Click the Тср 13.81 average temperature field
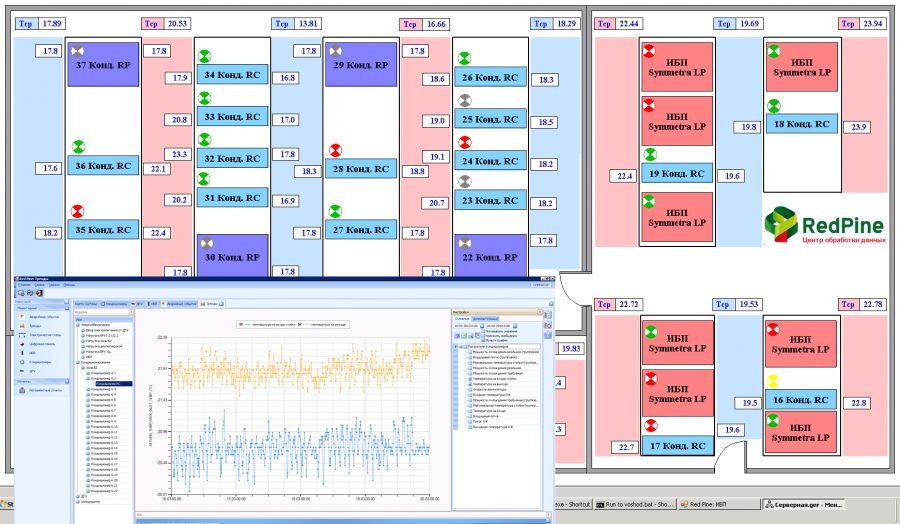Screen dimensions: 900x524 pyautogui.click(x=296, y=24)
